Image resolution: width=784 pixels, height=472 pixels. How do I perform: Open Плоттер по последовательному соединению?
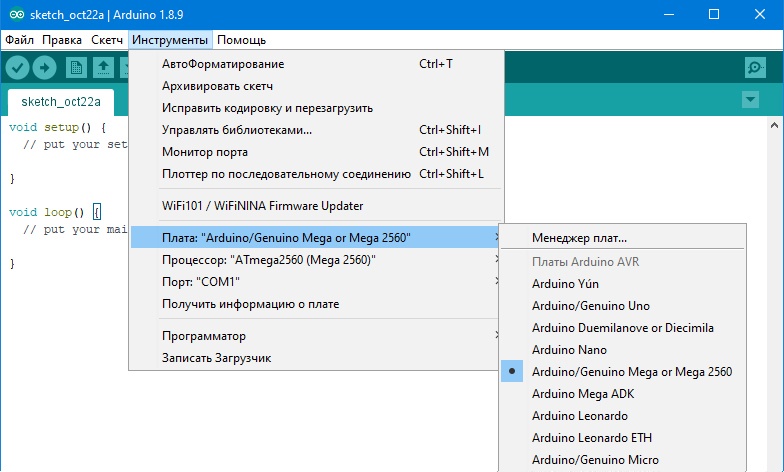point(316,174)
